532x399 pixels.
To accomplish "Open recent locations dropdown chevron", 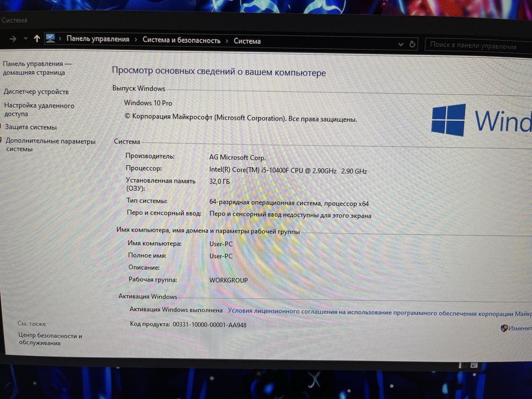I will click(26, 39).
